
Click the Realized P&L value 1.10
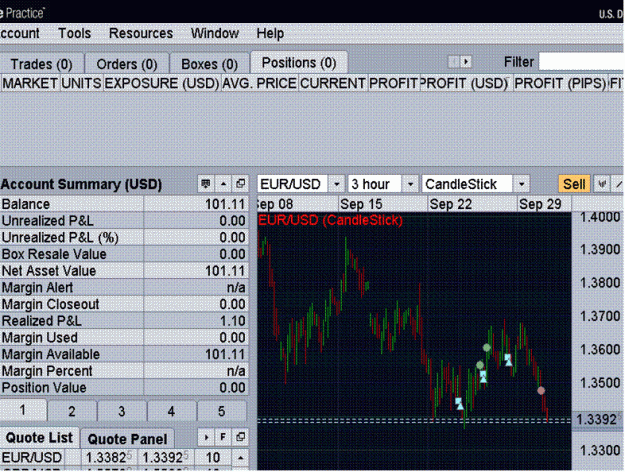pyautogui.click(x=232, y=321)
